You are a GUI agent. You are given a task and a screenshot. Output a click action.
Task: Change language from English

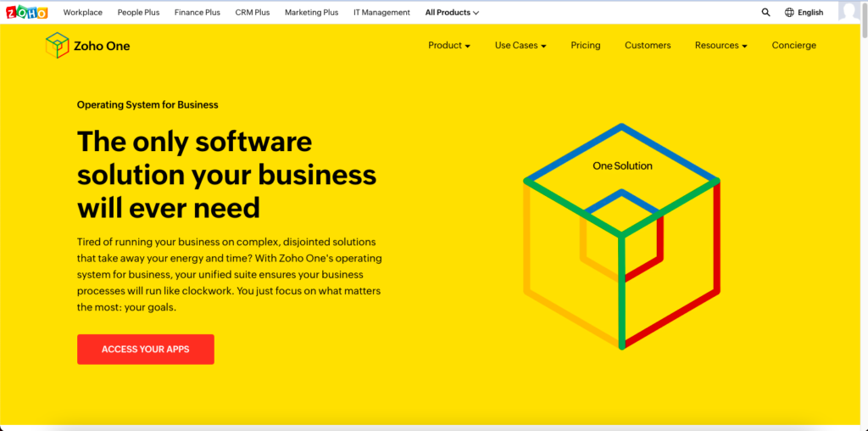pyautogui.click(x=810, y=12)
